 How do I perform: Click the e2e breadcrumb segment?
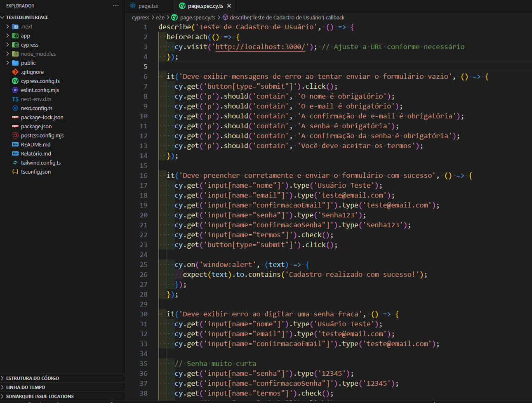pos(160,17)
